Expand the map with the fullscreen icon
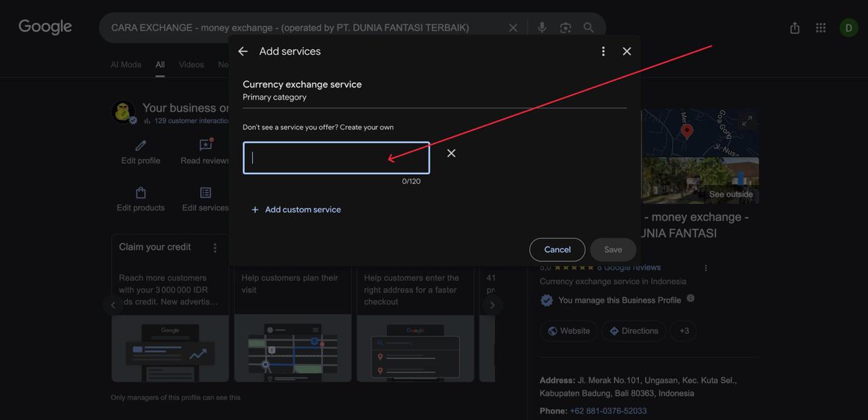 pyautogui.click(x=747, y=121)
